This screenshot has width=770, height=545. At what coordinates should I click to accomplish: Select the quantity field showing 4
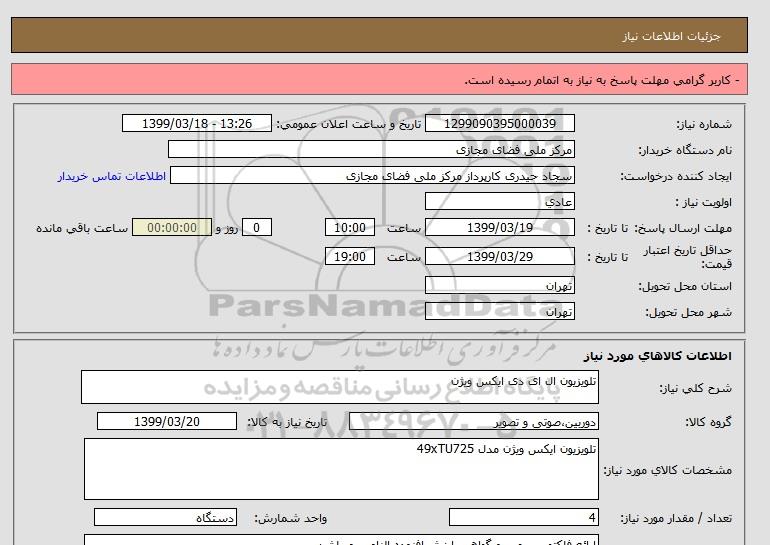[523, 518]
